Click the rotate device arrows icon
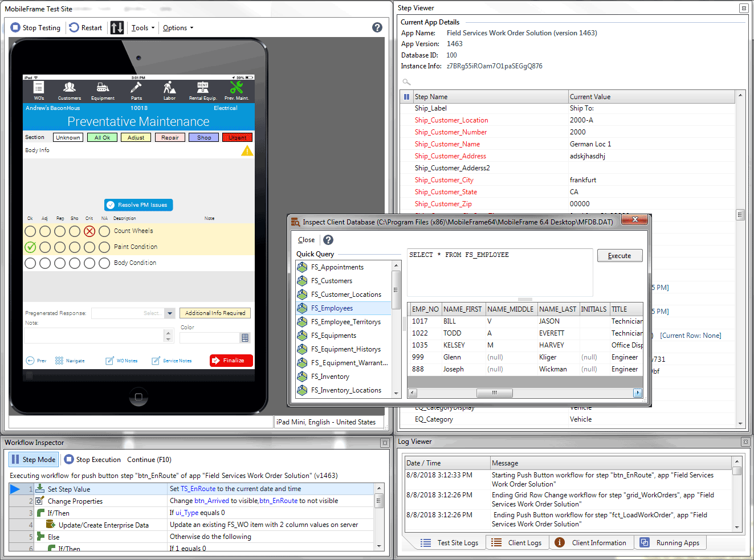 pyautogui.click(x=117, y=27)
